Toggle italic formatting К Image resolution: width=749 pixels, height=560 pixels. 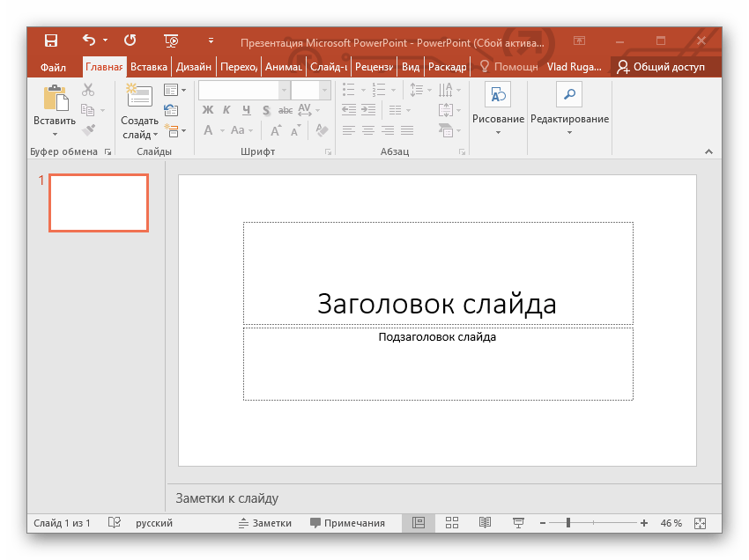pyautogui.click(x=226, y=110)
